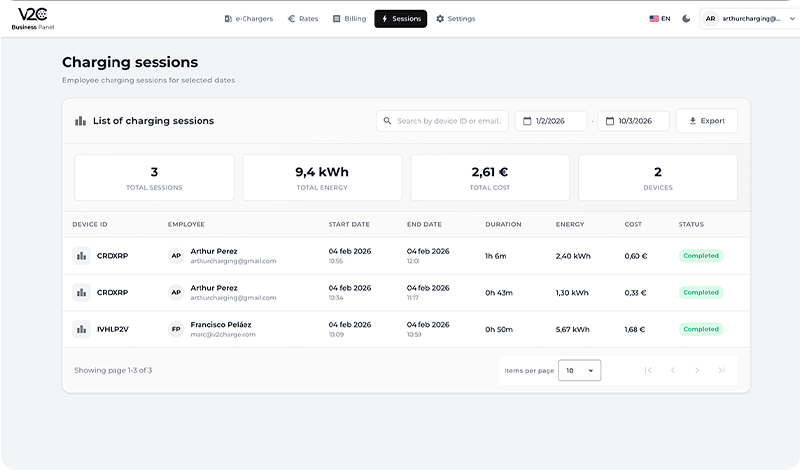Viewport: 800px width, 470px height.
Task: Toggle dark mode moon icon
Action: click(x=686, y=19)
